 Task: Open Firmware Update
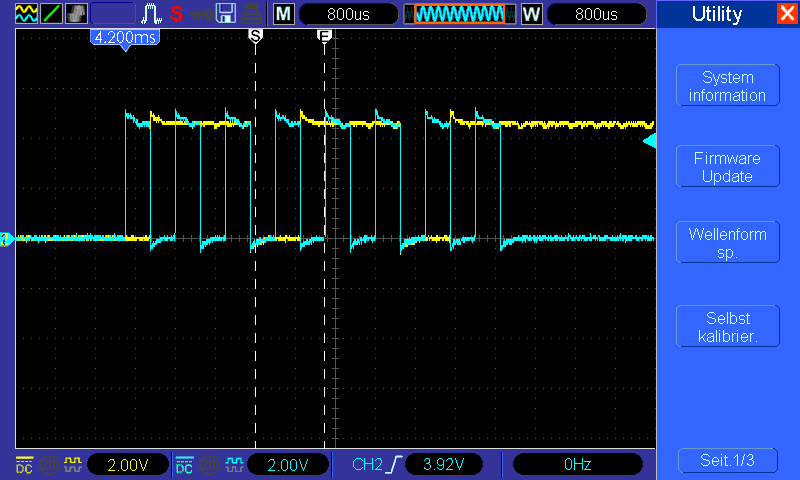click(728, 166)
